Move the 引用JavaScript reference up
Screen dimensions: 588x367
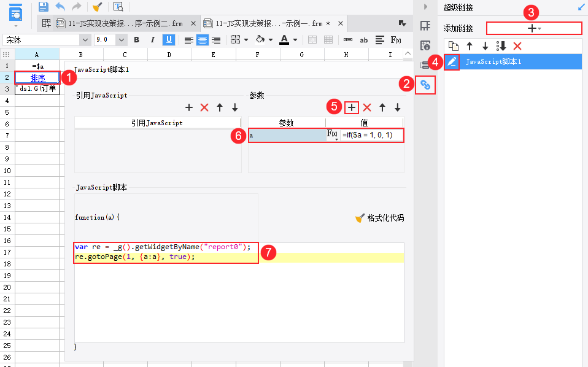[220, 107]
